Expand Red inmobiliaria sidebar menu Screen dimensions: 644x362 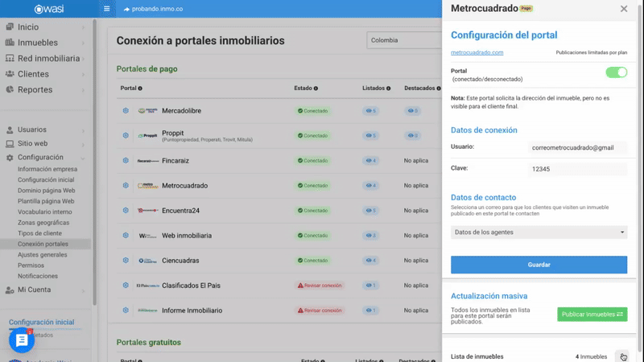[45, 58]
